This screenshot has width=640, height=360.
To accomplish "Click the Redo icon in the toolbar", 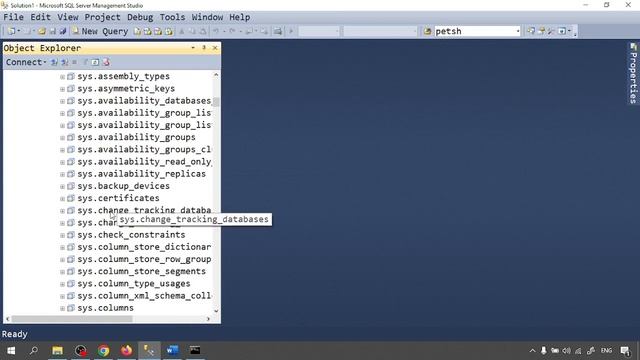I will 232,31.
